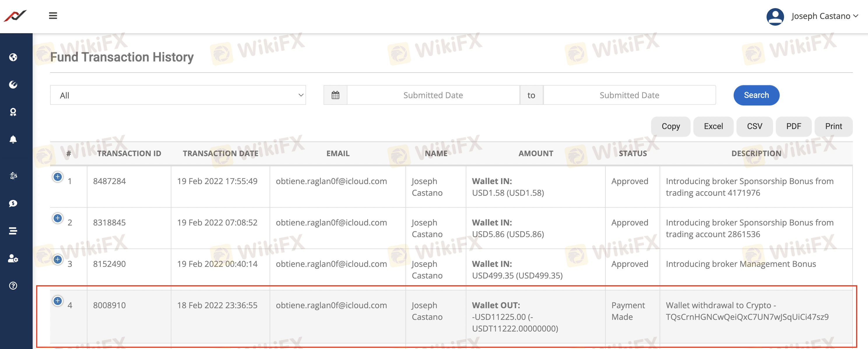Click the sidebar list lines icon
This screenshot has width=868, height=349.
(13, 231)
